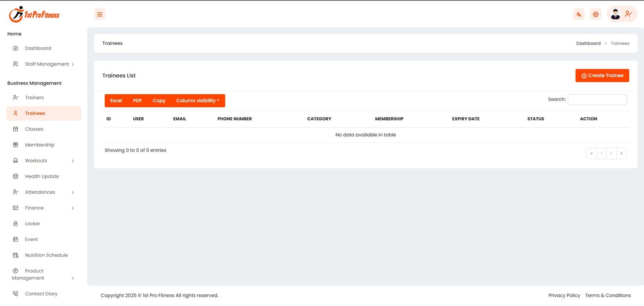Click the settings gear icon
The height and width of the screenshot is (306, 644).
point(595,14)
